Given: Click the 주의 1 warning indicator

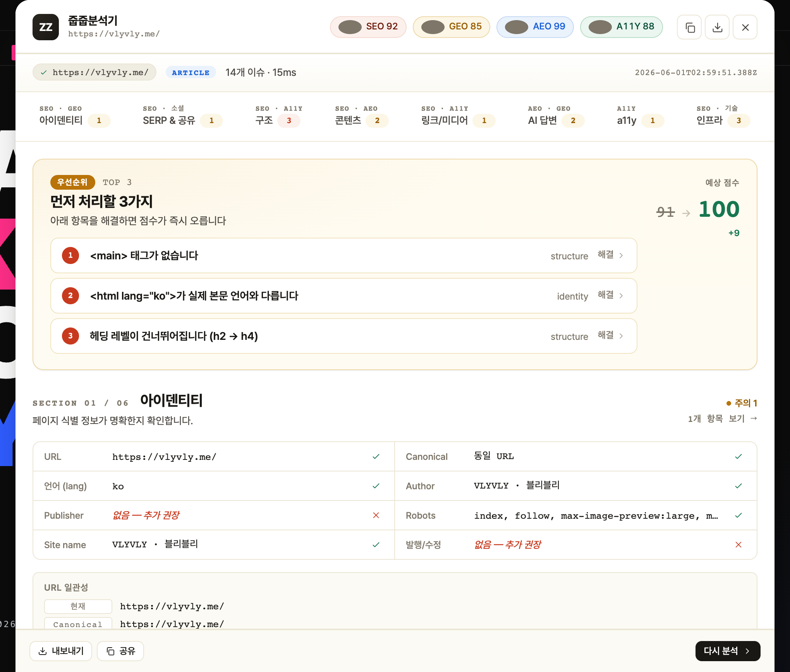Looking at the screenshot, I should pyautogui.click(x=742, y=403).
